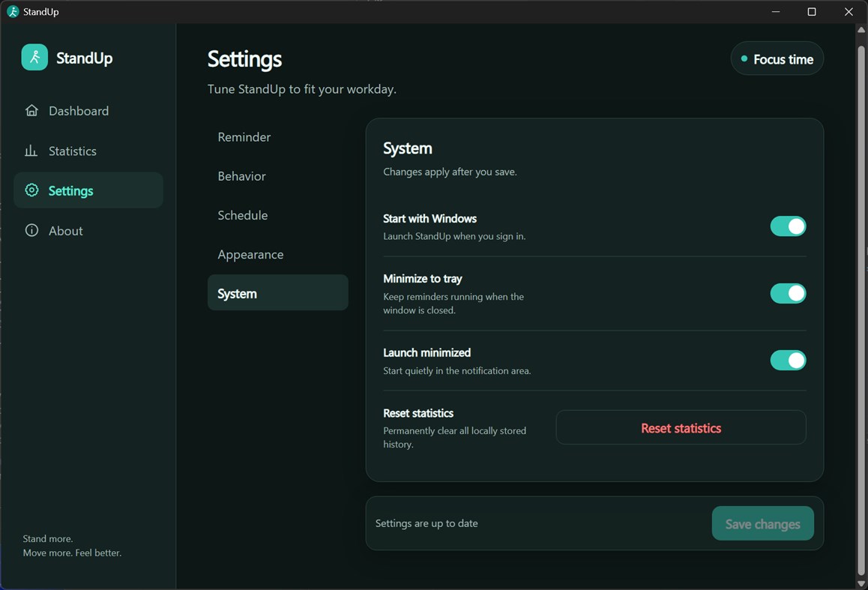Click the 'Launch StandUp when you sign in.' description
The image size is (868, 590).
pyautogui.click(x=454, y=236)
